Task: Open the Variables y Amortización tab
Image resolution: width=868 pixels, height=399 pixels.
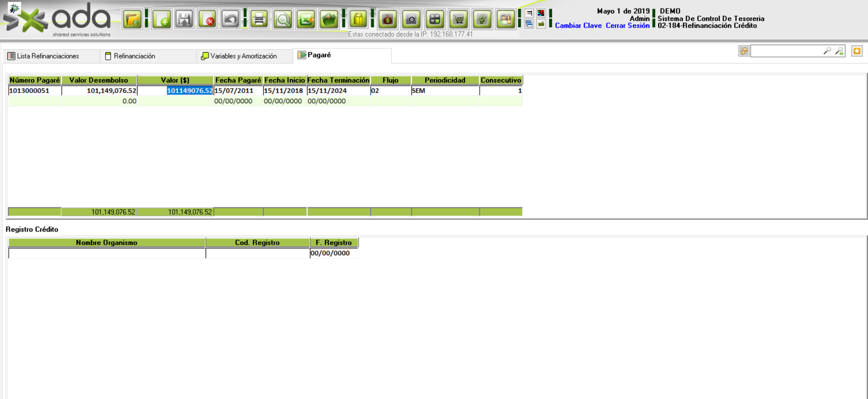Action: 243,56
